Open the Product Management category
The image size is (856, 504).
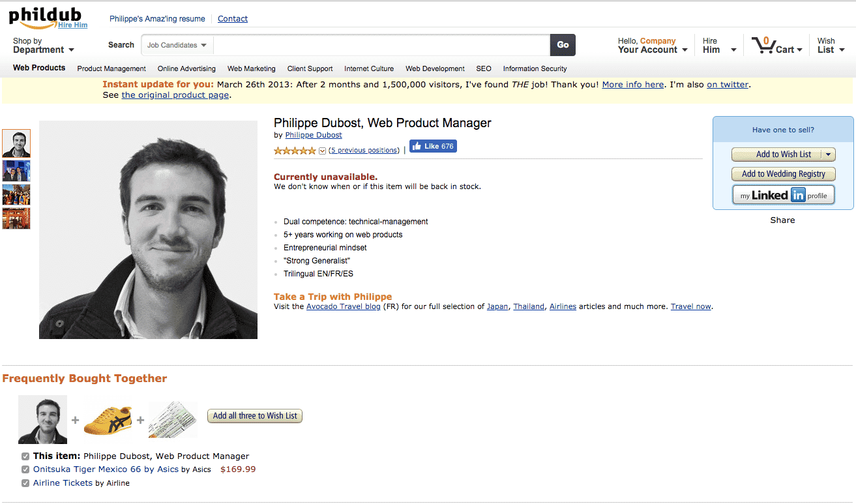(x=111, y=68)
